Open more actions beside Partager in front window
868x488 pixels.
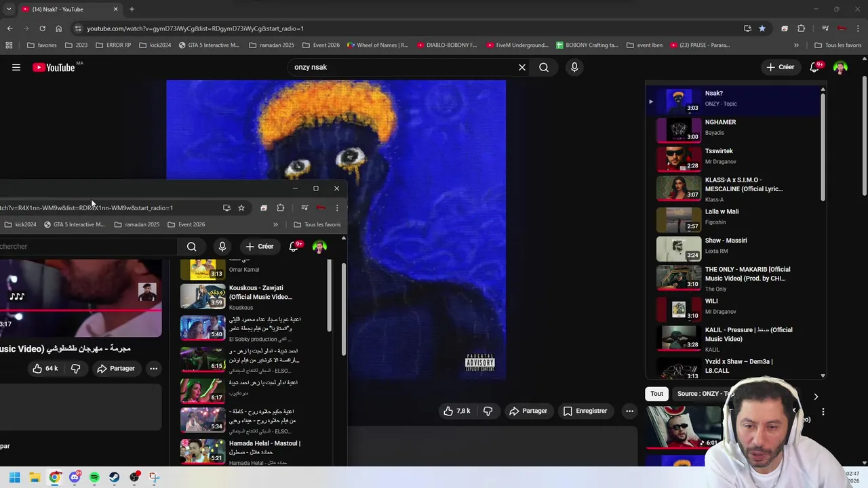pyautogui.click(x=154, y=369)
